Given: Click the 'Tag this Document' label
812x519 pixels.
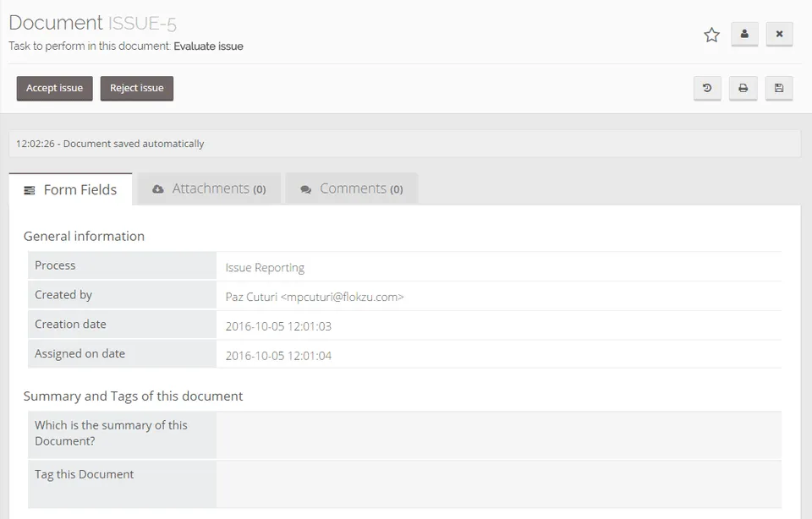Looking at the screenshot, I should click(84, 474).
